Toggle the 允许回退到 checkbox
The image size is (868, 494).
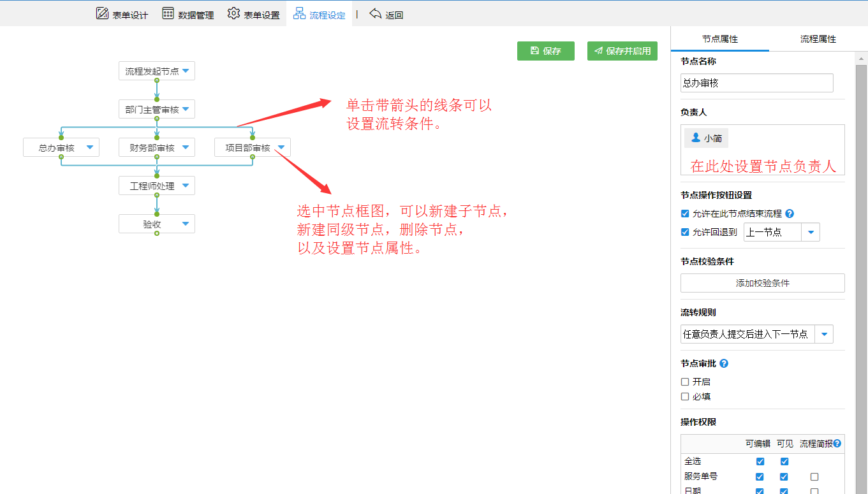685,232
